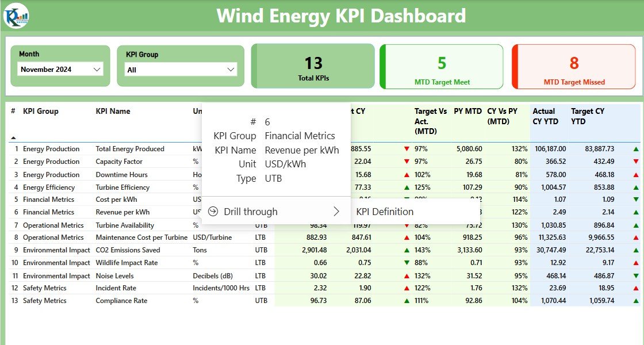This screenshot has width=644, height=345.
Task: Click the red up arrow beside 102%
Action: (x=407, y=175)
